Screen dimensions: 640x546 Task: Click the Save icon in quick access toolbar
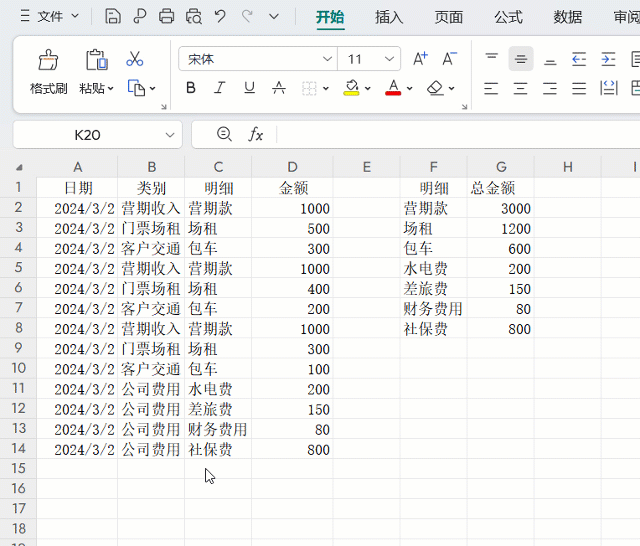[113, 17]
